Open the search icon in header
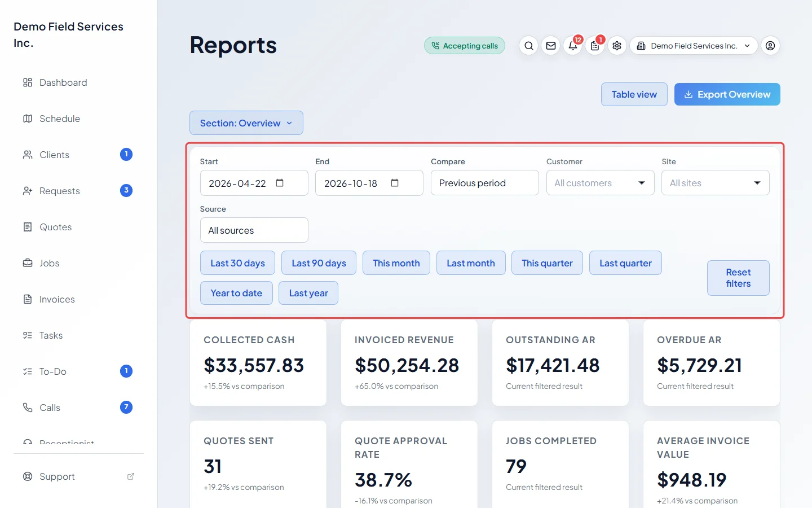Screen dimensions: 812x508 click(x=528, y=46)
